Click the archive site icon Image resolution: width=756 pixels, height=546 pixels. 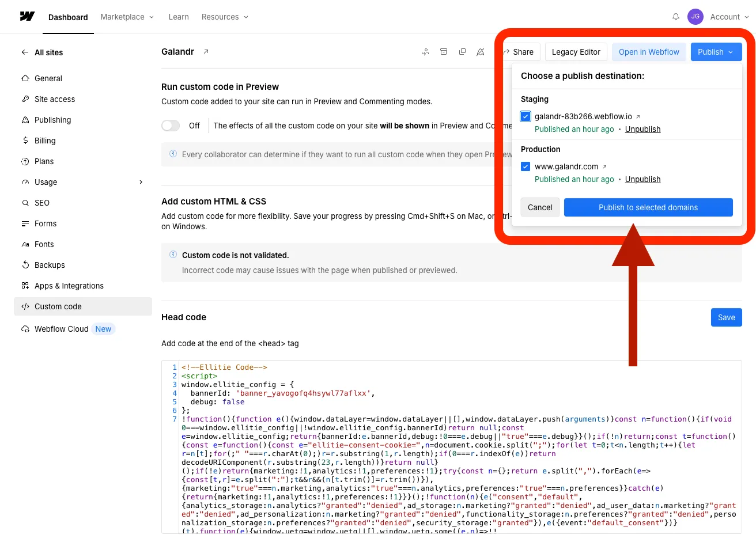(x=444, y=52)
